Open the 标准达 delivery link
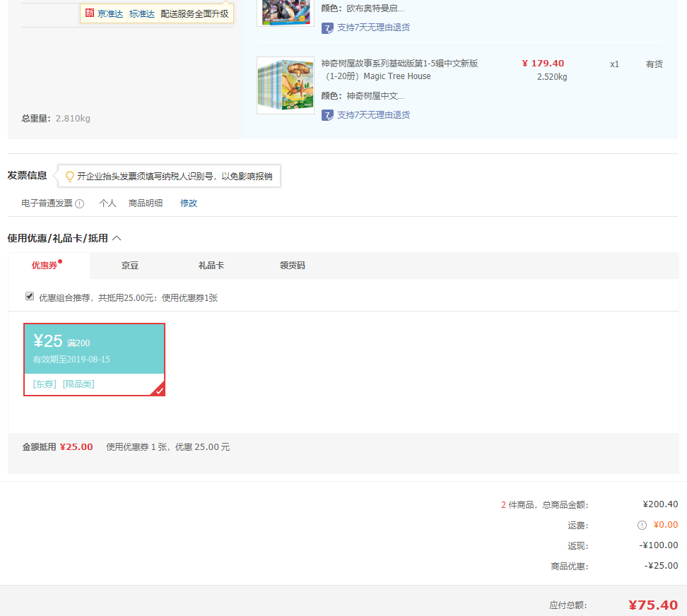Viewport: 687px width, 616px height. (x=142, y=13)
